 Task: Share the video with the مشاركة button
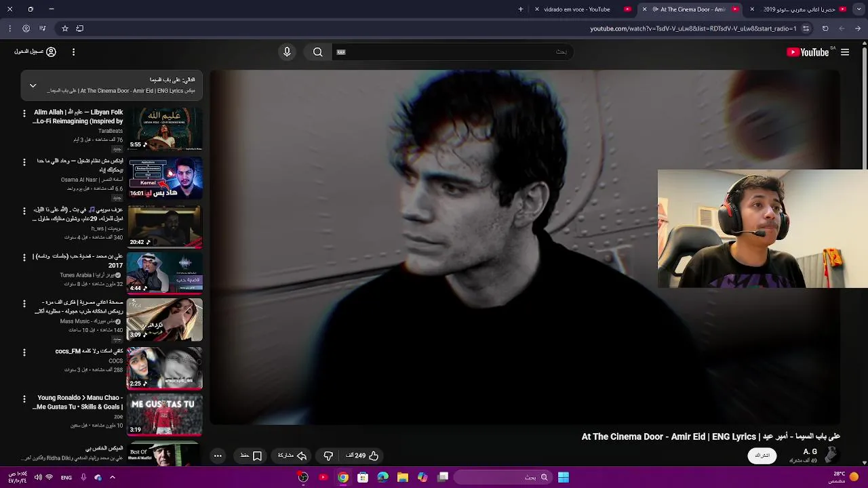point(292,455)
